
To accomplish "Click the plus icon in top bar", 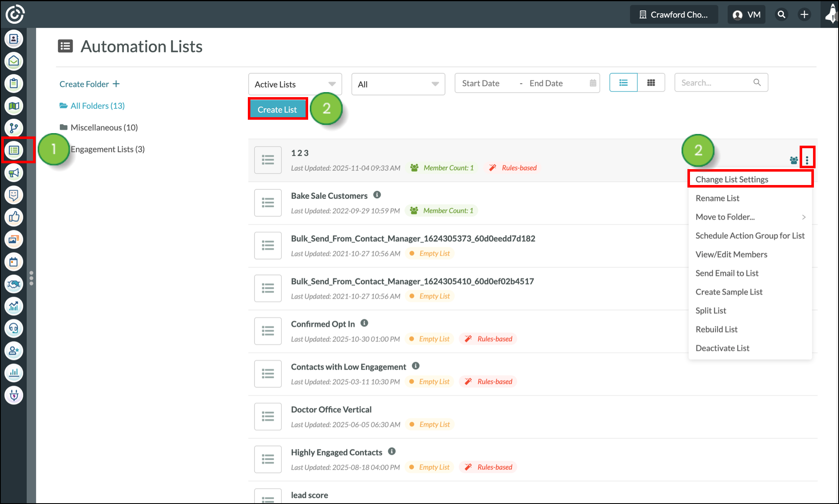I will (x=804, y=15).
